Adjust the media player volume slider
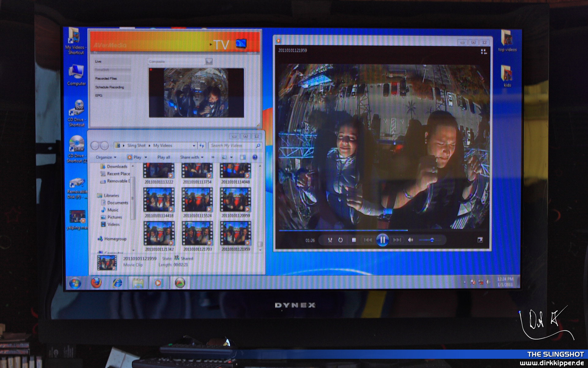 click(432, 240)
